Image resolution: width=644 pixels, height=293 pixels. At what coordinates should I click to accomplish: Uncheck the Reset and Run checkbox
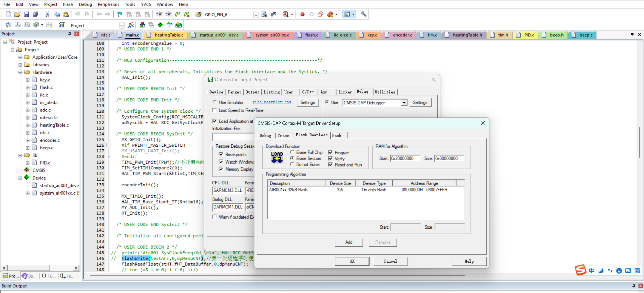tap(330, 165)
